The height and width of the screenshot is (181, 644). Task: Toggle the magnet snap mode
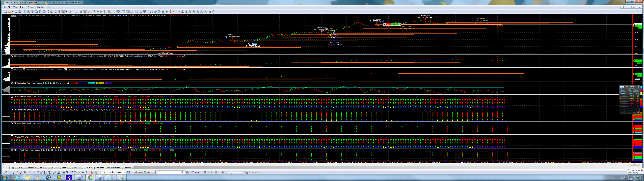(92, 172)
